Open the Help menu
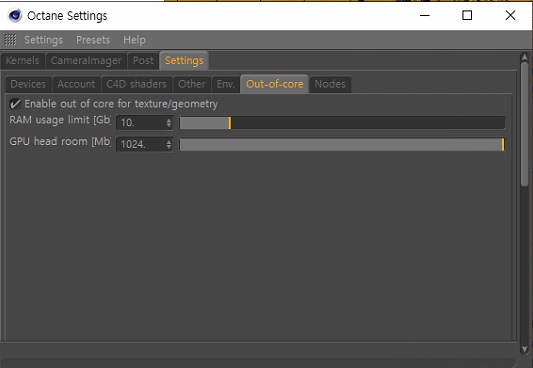533x368 pixels. coord(135,40)
